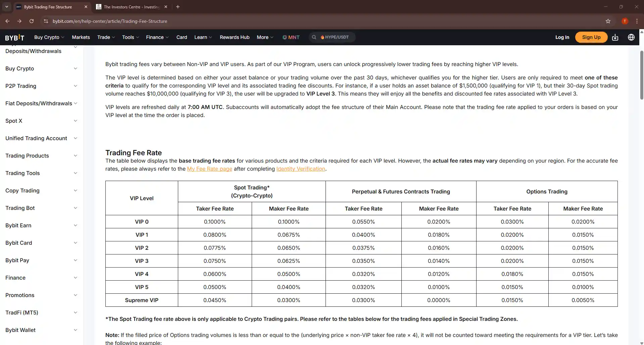644x345 pixels.
Task: Click the download app icon
Action: click(x=615, y=37)
